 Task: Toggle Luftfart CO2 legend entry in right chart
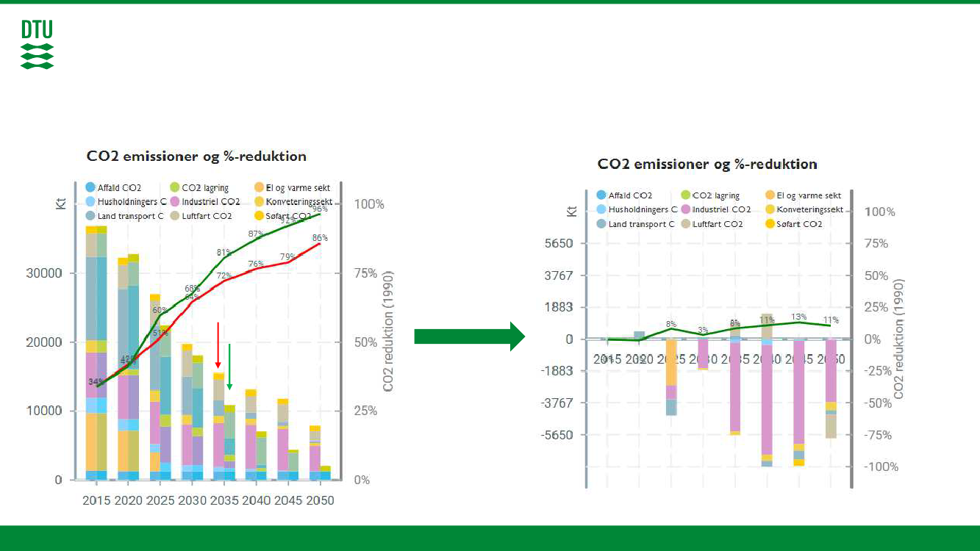tap(712, 223)
